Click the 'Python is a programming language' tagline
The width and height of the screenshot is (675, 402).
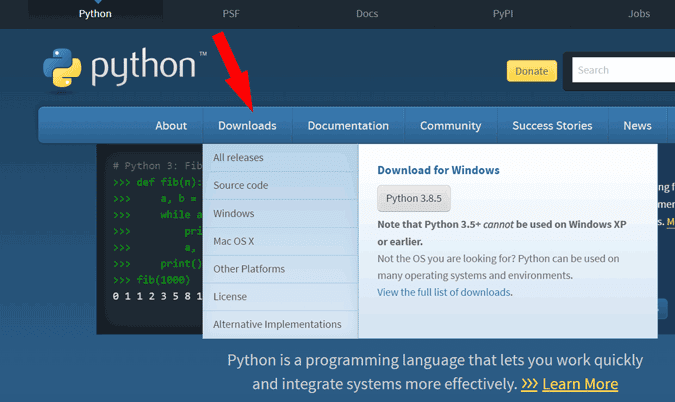(435, 371)
